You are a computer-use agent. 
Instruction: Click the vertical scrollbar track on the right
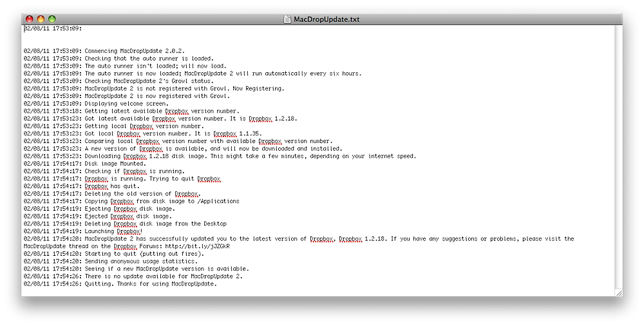click(618, 156)
